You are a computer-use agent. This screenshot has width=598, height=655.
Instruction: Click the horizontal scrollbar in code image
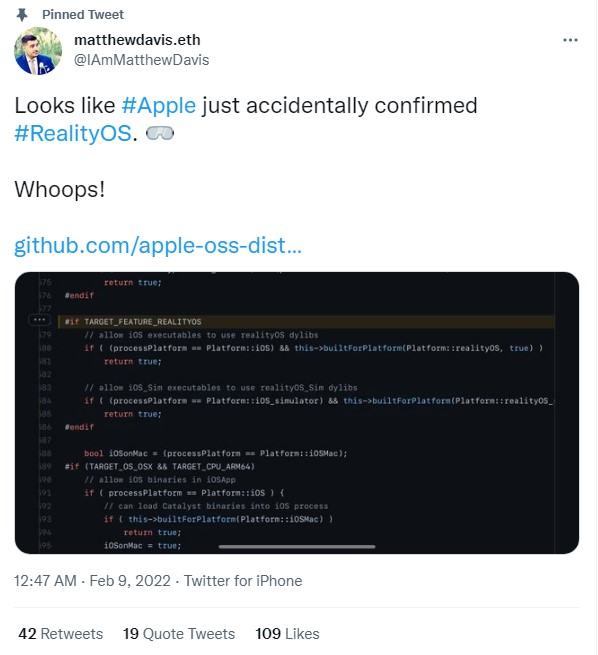(297, 546)
